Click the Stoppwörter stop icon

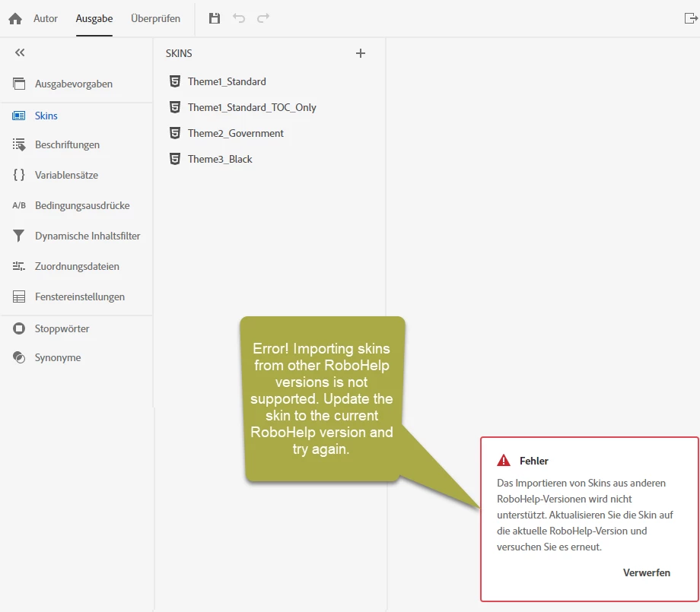coord(19,328)
